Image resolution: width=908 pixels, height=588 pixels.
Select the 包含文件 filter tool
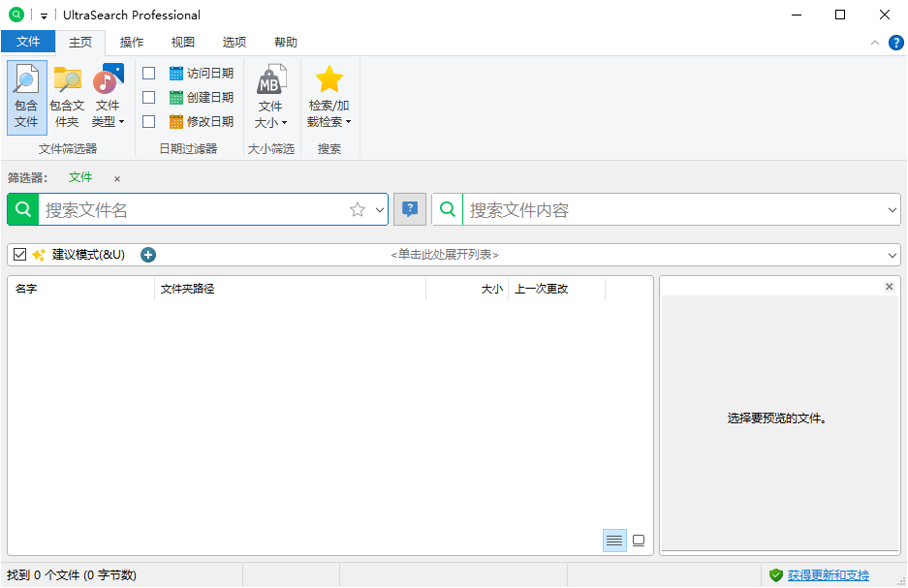click(x=26, y=95)
